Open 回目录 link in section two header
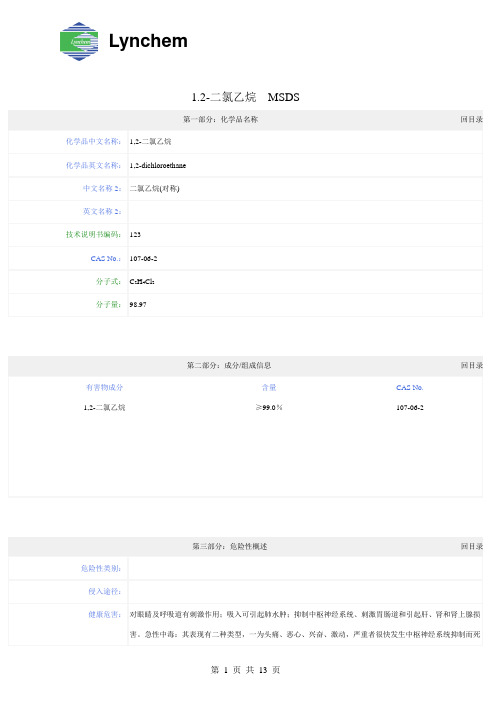 tap(471, 365)
